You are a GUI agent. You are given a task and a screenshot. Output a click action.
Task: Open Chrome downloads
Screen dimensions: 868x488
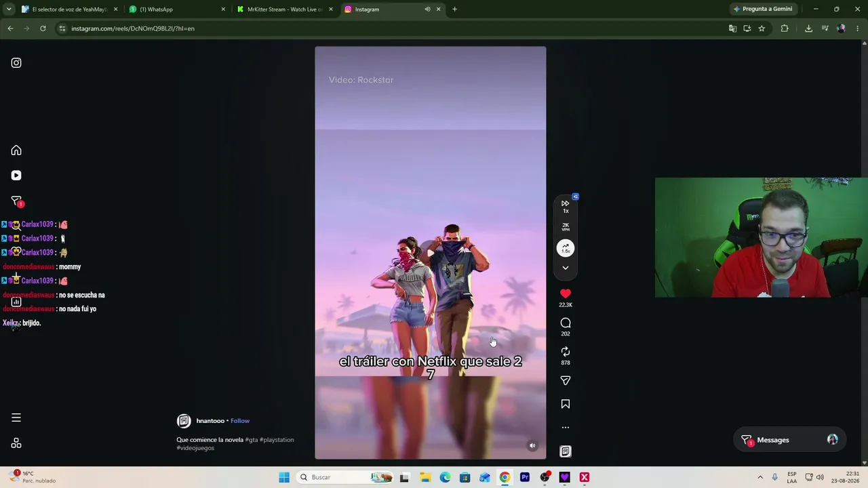(x=808, y=28)
